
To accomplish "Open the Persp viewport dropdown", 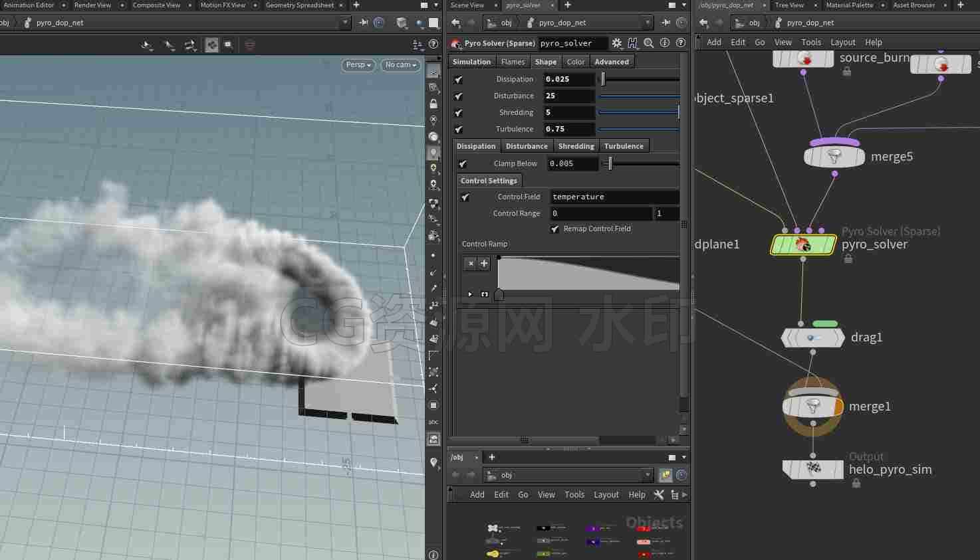I will 358,65.
